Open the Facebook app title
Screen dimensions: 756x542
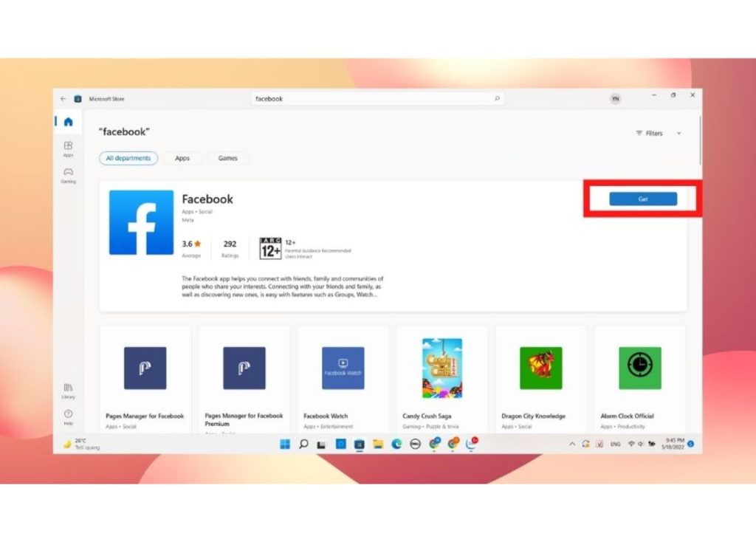pos(207,199)
